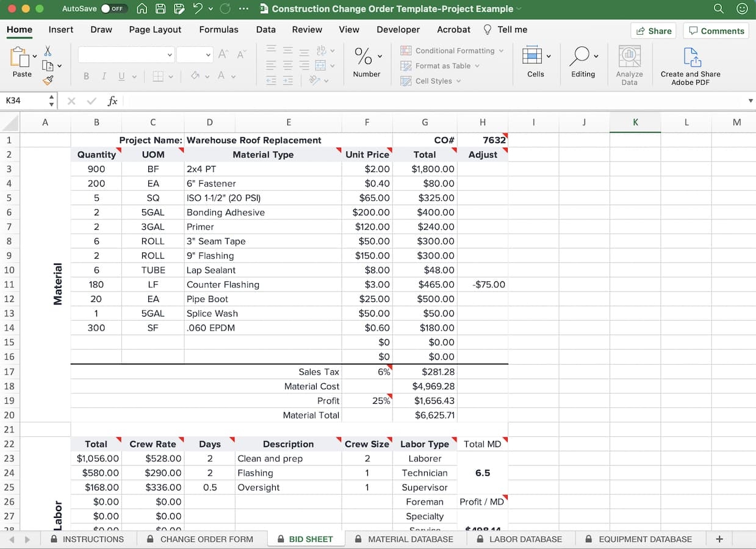The image size is (756, 549).
Task: Open Conditional Formatting options
Action: click(x=452, y=51)
